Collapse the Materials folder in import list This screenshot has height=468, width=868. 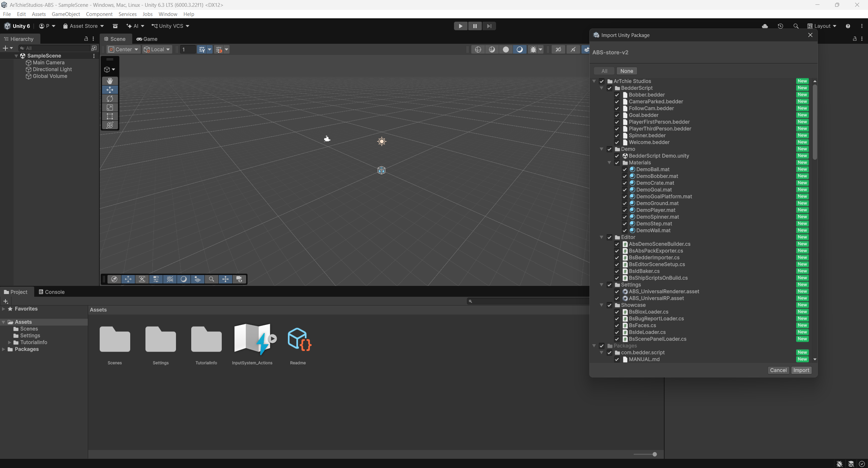pos(609,163)
